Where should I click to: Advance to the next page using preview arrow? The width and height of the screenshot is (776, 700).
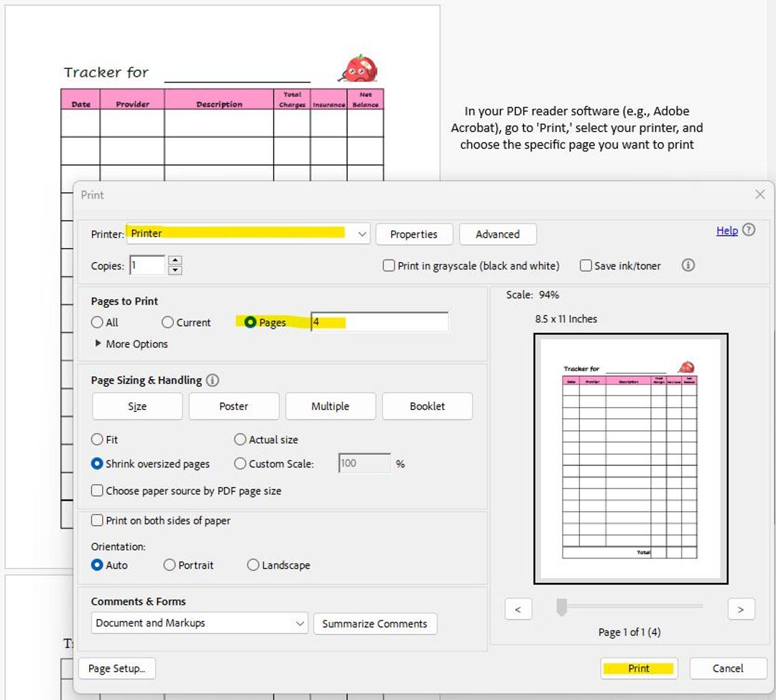[x=741, y=609]
